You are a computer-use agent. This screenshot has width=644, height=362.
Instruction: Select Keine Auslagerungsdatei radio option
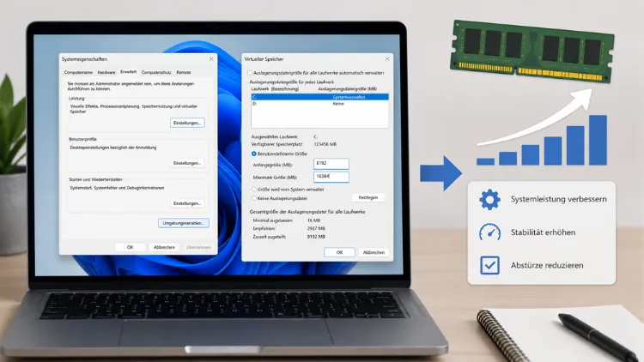click(254, 198)
